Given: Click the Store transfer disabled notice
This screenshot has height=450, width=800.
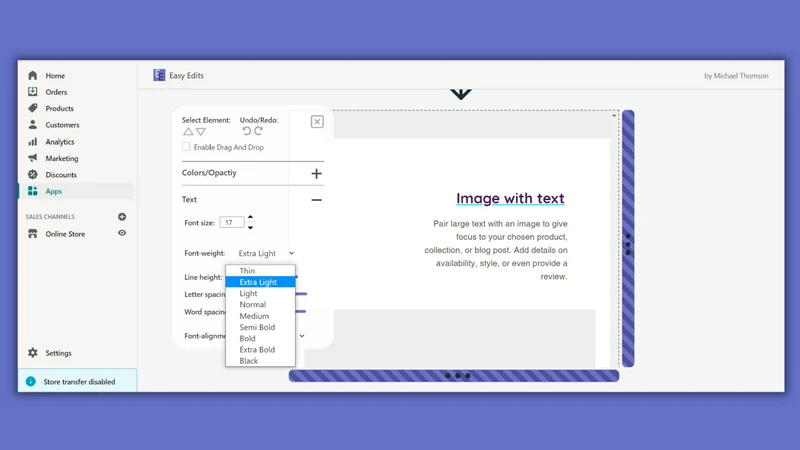Looking at the screenshot, I should coord(78,381).
